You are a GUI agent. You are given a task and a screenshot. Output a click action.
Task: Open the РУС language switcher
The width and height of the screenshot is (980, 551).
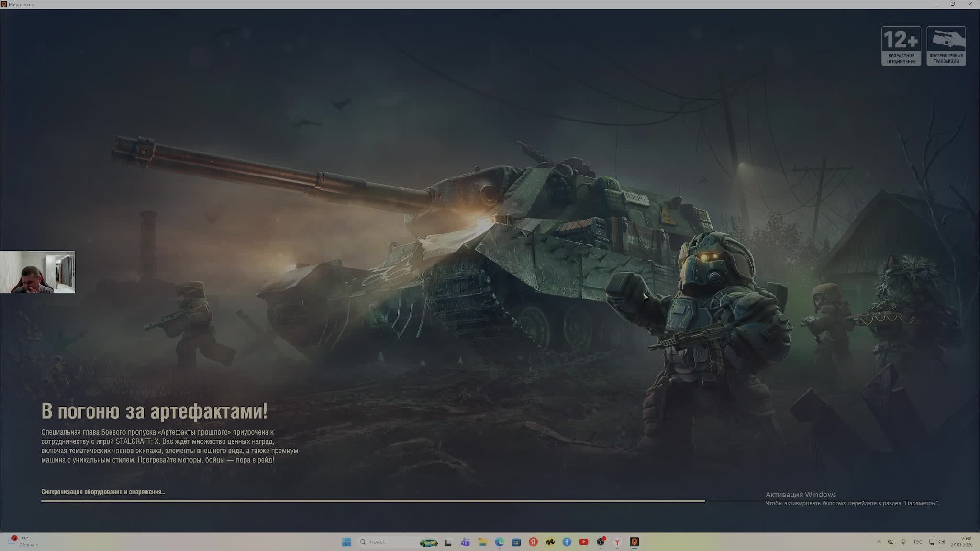(918, 542)
